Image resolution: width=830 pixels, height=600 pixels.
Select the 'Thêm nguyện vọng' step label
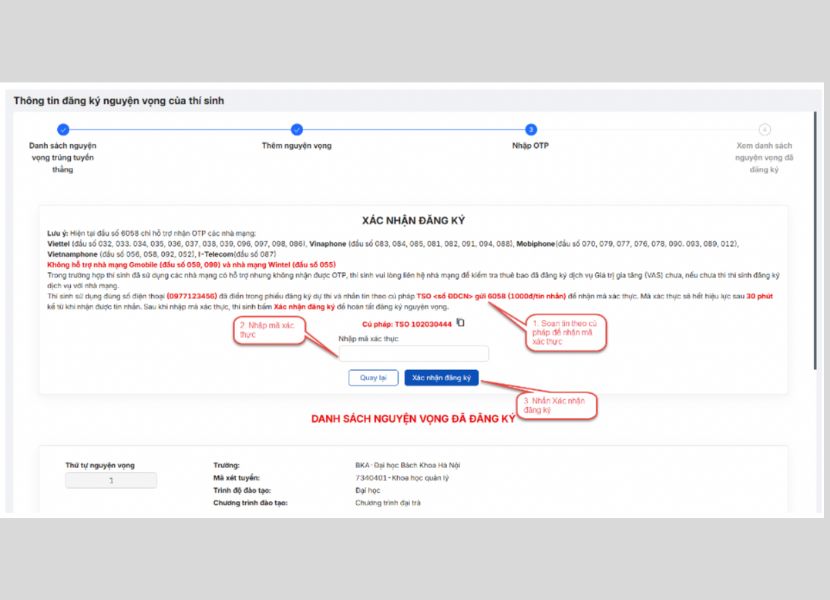(x=297, y=146)
